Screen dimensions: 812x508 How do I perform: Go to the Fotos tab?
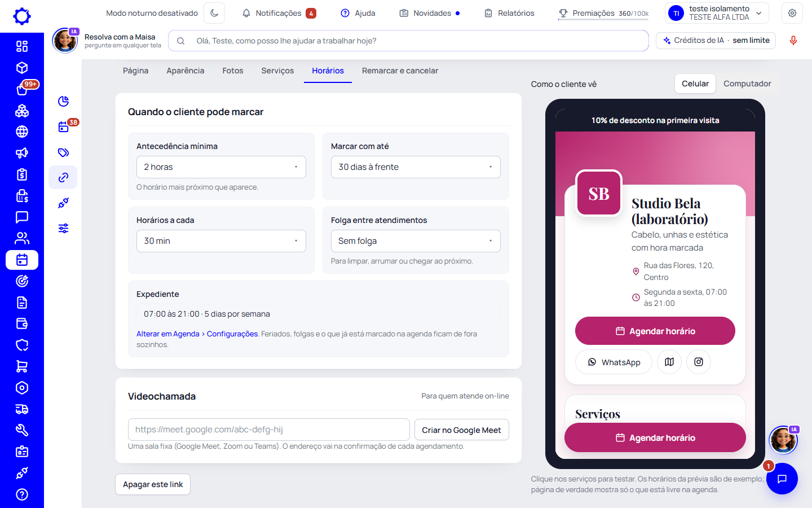(233, 71)
